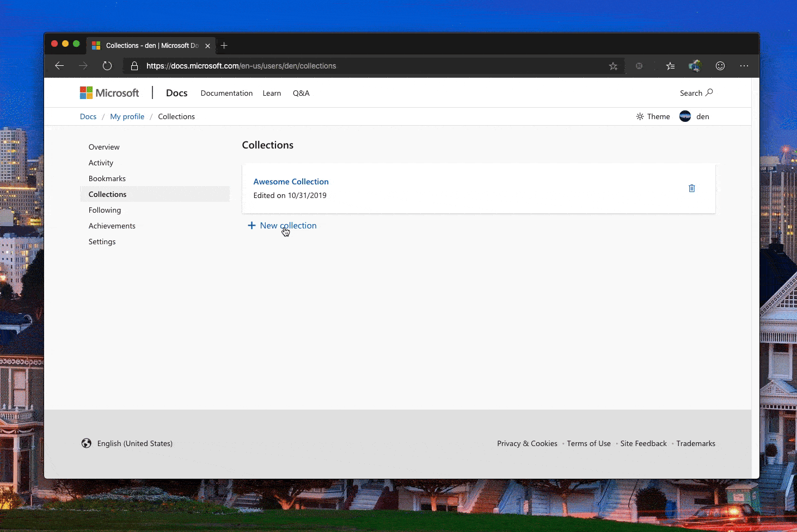The width and height of the screenshot is (797, 532).
Task: Bookmark page with address bar star
Action: tap(613, 66)
